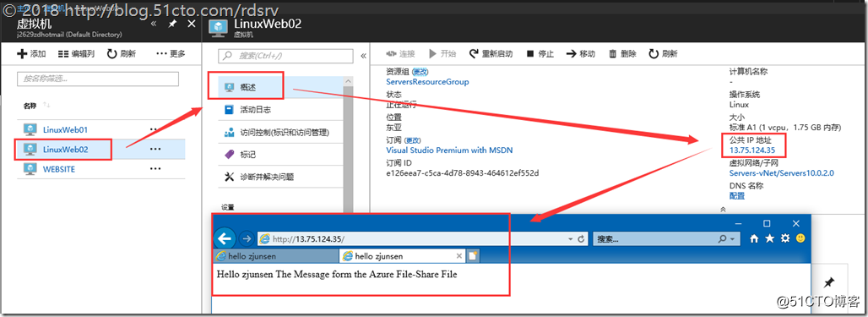Viewport: 868px width, 317px height.
Task: Click the menu scrollbar up arrow
Action: [348, 81]
